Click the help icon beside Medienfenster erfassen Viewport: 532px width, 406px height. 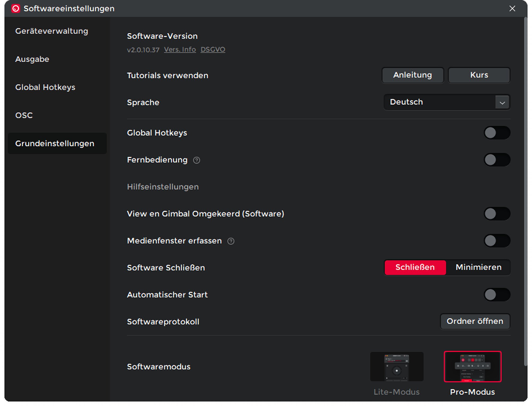coord(231,241)
